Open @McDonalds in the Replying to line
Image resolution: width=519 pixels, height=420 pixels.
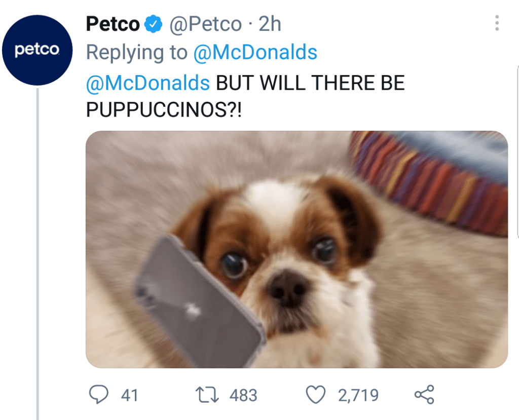coord(255,52)
